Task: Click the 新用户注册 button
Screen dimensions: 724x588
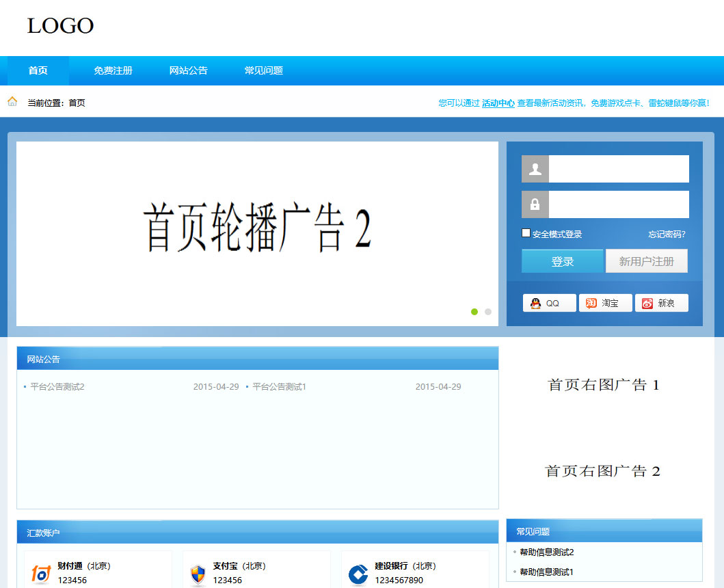Action: coord(646,261)
